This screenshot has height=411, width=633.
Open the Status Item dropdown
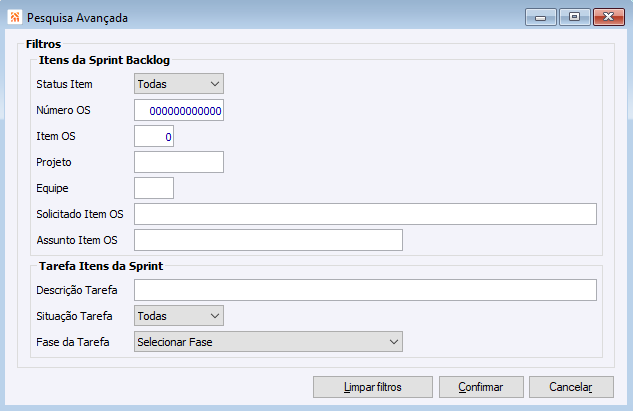(179, 84)
